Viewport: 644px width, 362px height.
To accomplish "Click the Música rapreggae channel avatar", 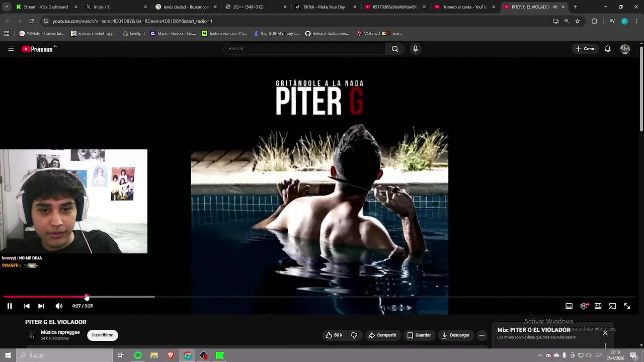I will (x=31, y=335).
